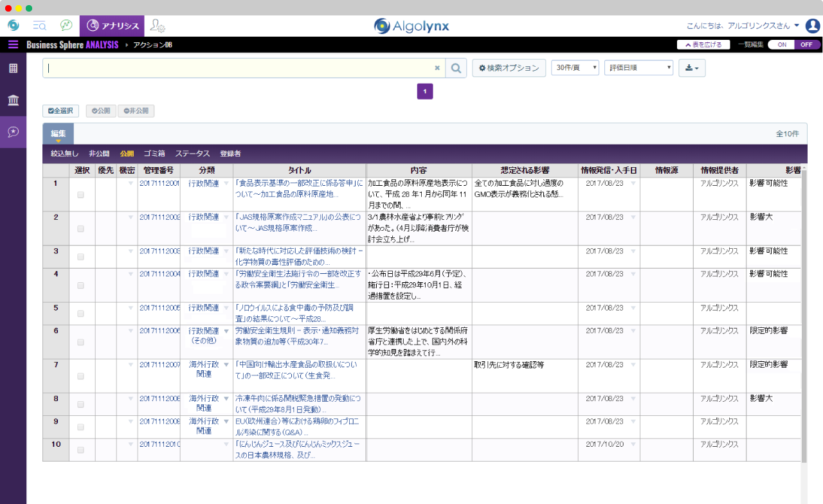Image resolution: width=823 pixels, height=504 pixels.
Task: Click the user profile avatar icon
Action: 813,26
